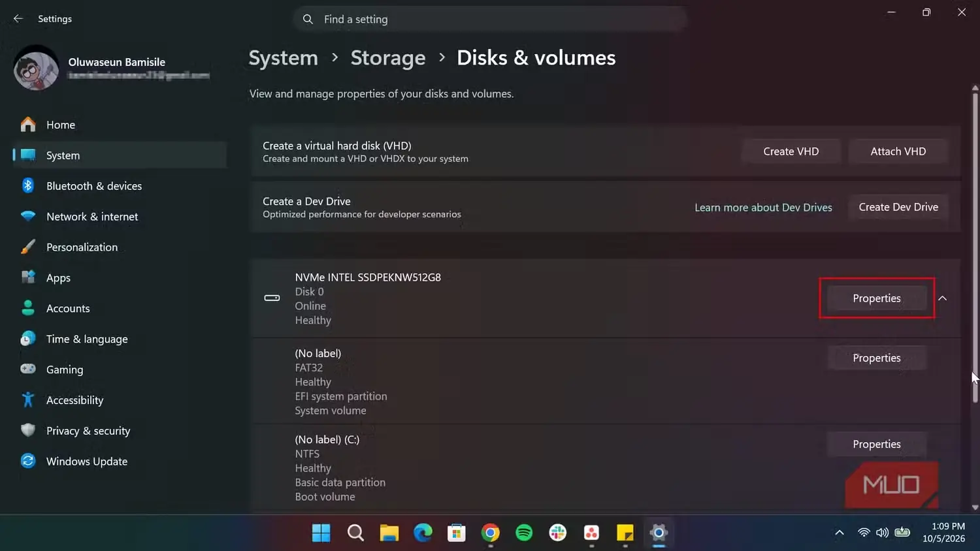Open Properties for C: NTFS volume

[877, 444]
